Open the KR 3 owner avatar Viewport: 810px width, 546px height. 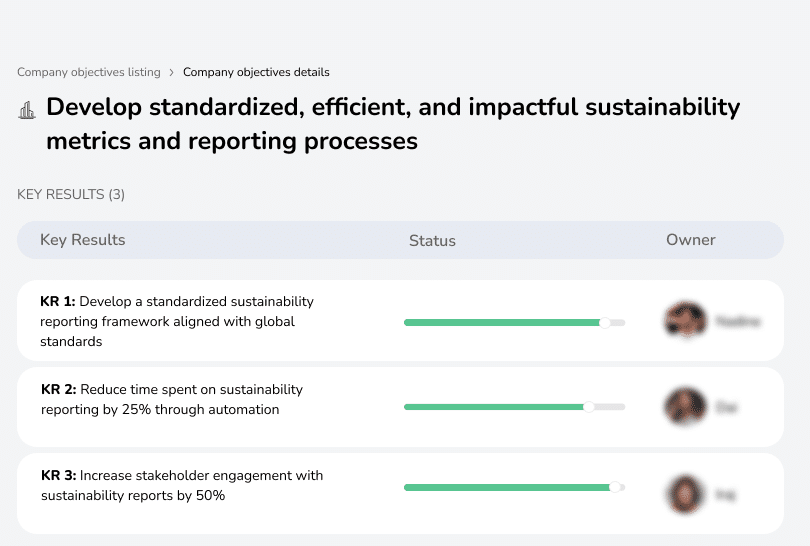click(686, 494)
